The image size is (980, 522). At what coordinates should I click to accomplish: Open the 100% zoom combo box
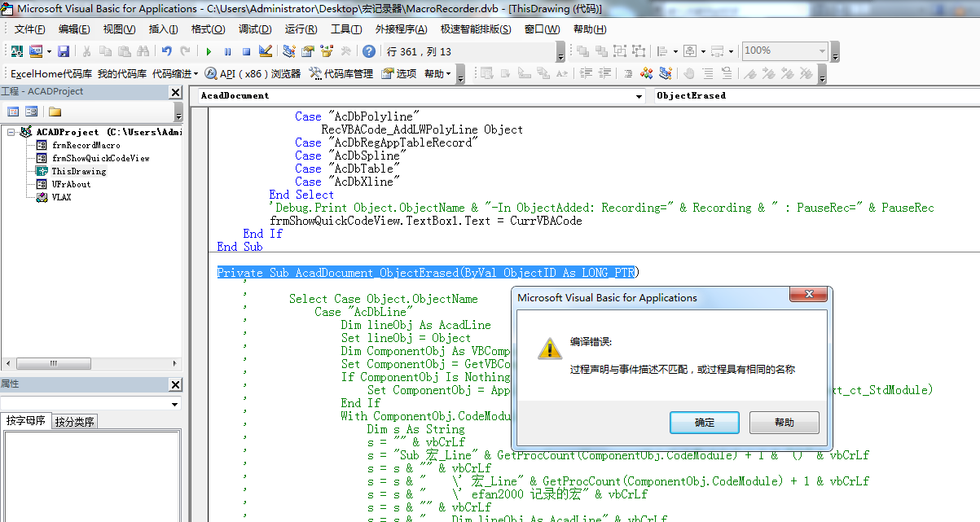tap(785, 50)
